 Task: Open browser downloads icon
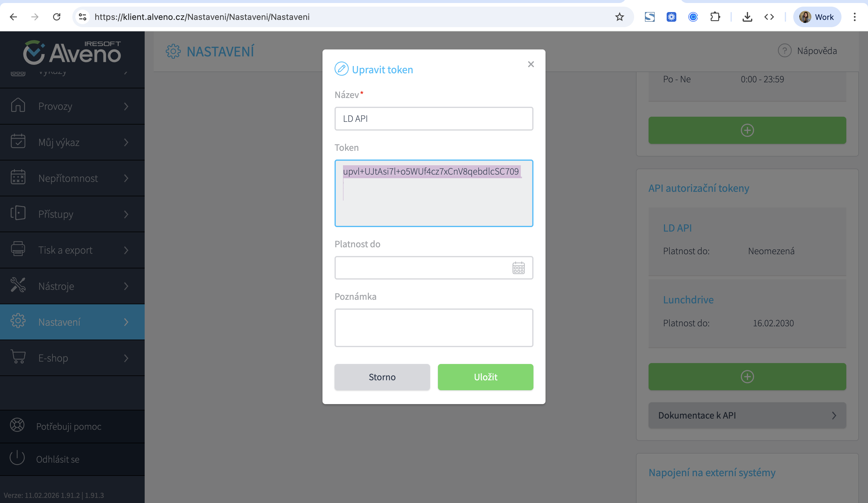747,17
